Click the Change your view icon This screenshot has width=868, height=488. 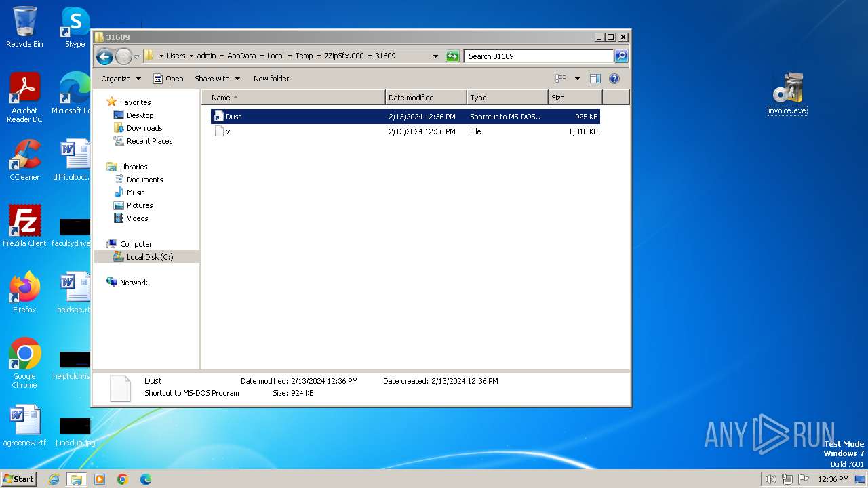pyautogui.click(x=560, y=79)
